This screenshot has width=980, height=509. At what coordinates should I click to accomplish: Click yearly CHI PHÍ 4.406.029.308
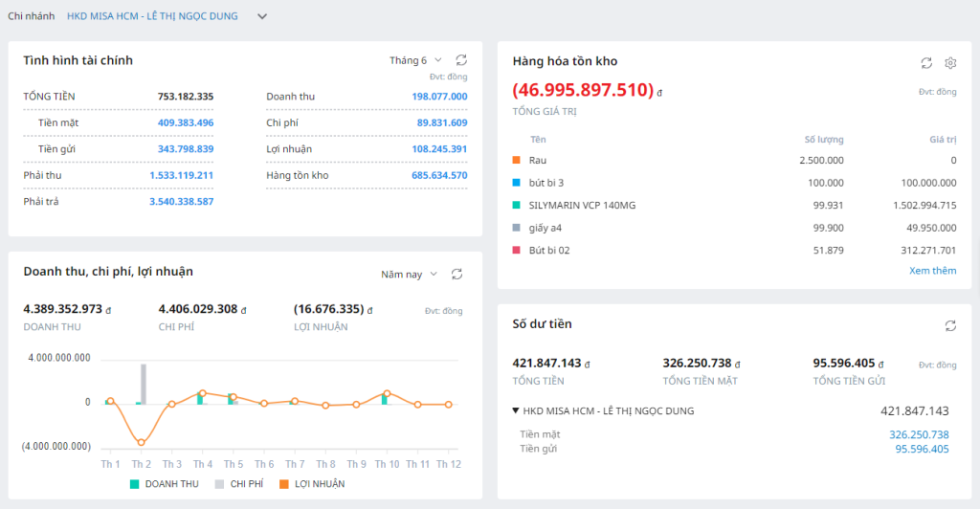tap(198, 308)
